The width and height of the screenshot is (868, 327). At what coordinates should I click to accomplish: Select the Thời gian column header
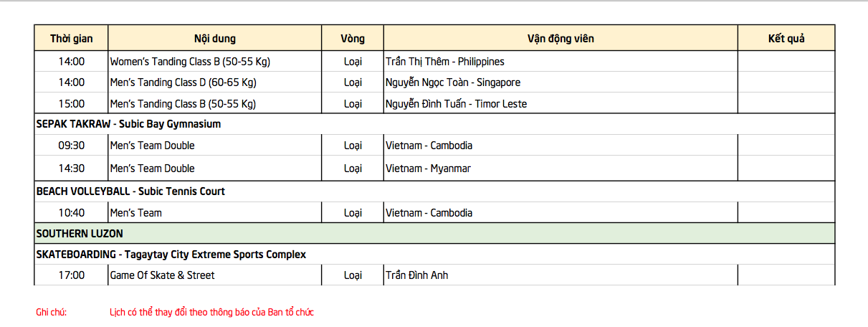(71, 38)
